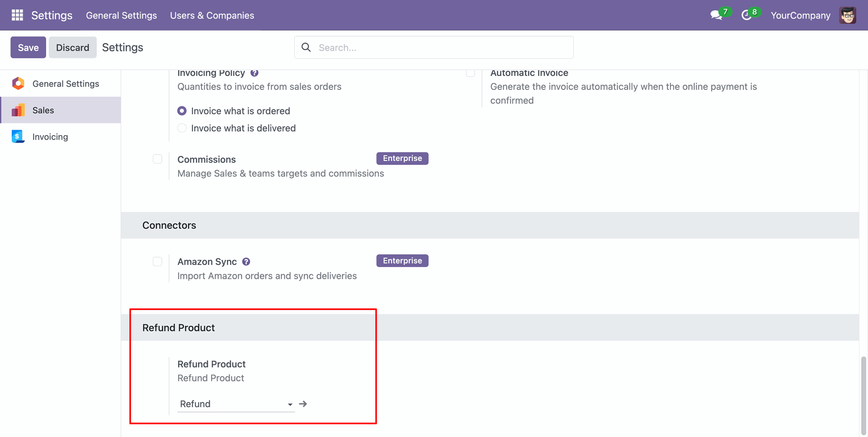This screenshot has width=868, height=437.
Task: Open the conversations messages icon
Action: coord(716,15)
